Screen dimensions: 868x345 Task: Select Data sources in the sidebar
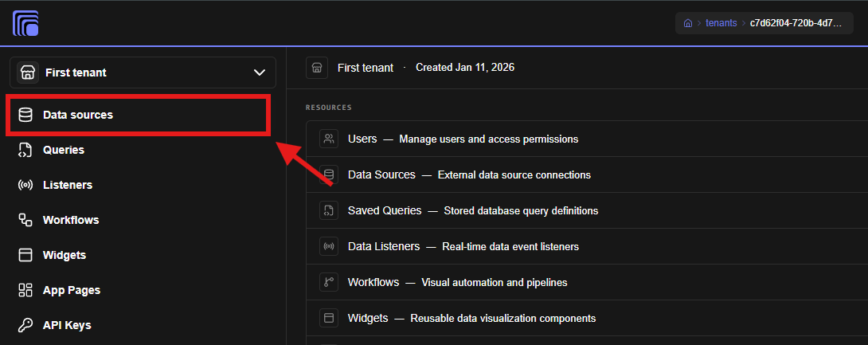[138, 116]
